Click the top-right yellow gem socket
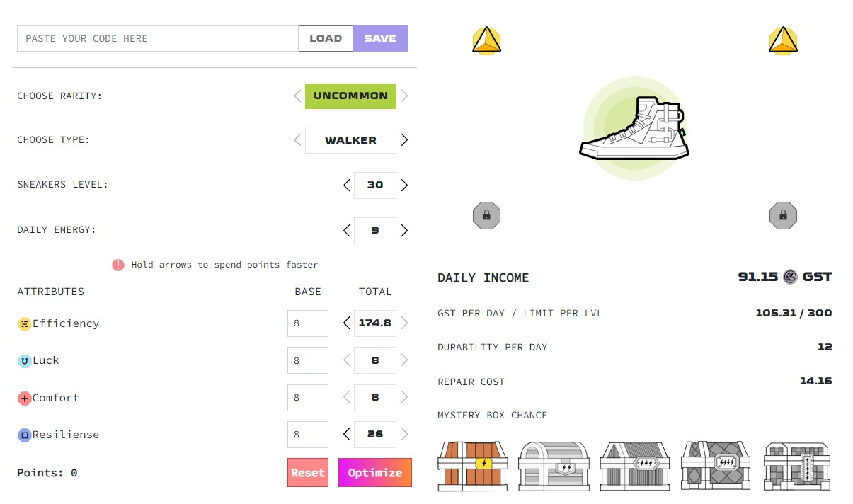The image size is (853, 504). [x=783, y=40]
